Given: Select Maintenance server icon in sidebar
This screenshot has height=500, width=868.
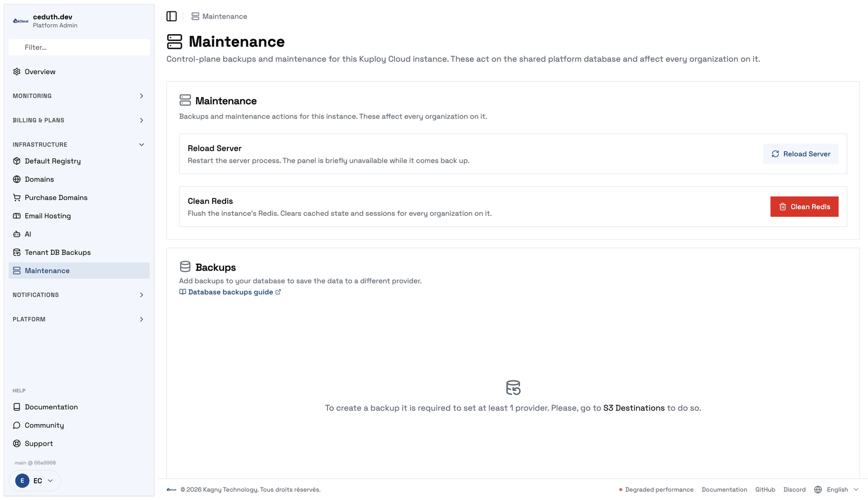Looking at the screenshot, I should [17, 271].
